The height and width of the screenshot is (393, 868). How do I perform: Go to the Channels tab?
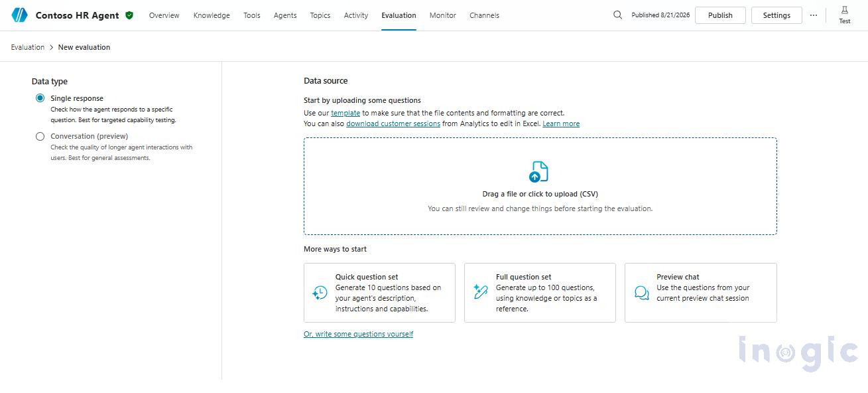(484, 15)
